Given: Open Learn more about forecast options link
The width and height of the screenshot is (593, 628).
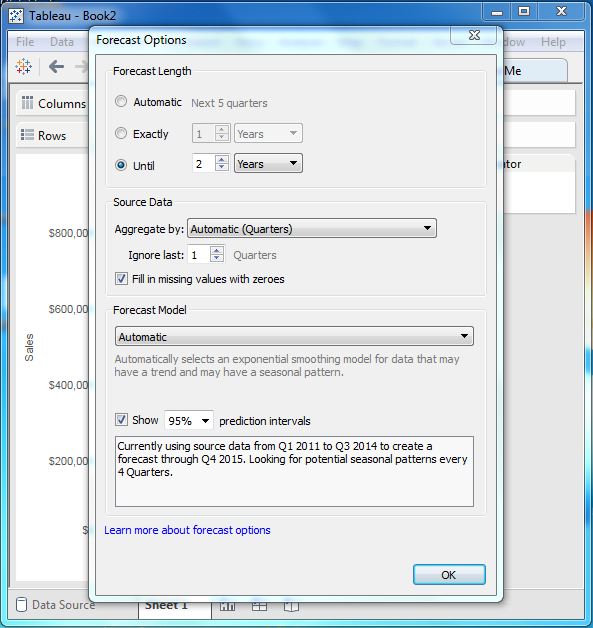Looking at the screenshot, I should click(187, 530).
